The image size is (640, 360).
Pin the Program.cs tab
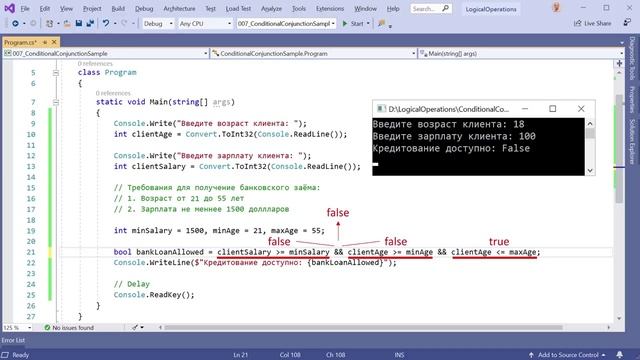[45, 42]
